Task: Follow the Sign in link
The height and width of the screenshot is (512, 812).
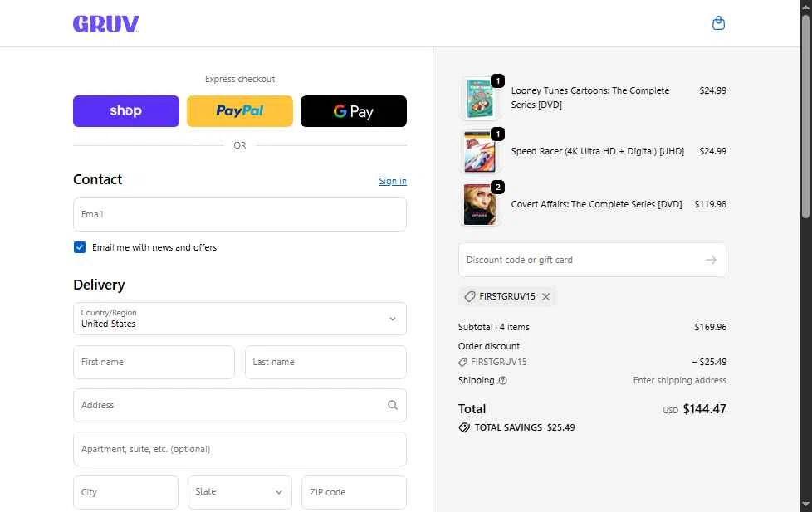Action: tap(393, 181)
